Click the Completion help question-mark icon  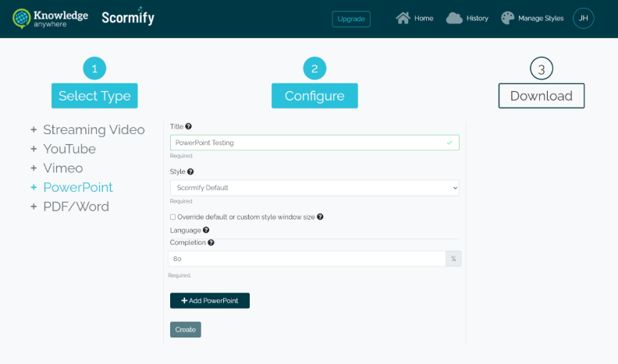tap(211, 242)
